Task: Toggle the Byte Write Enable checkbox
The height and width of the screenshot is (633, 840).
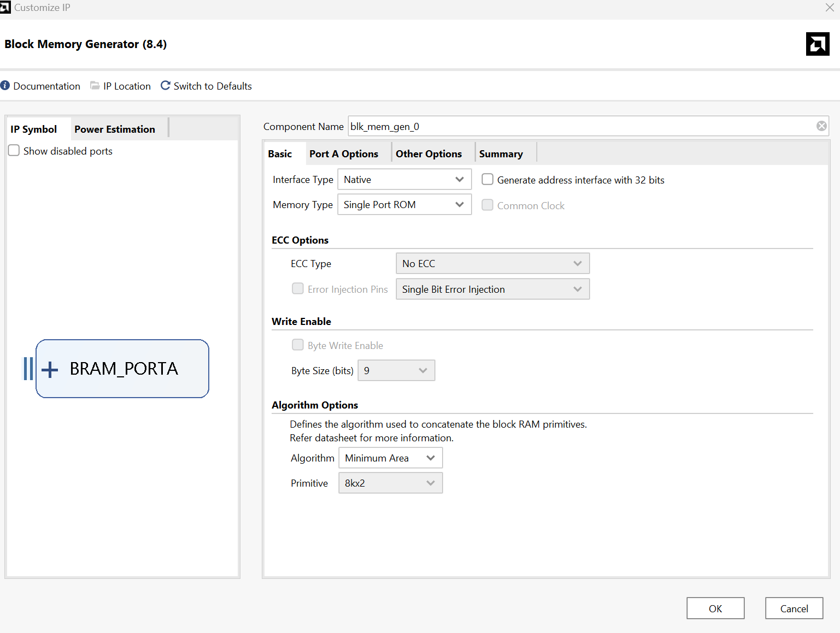Action: [x=298, y=345]
